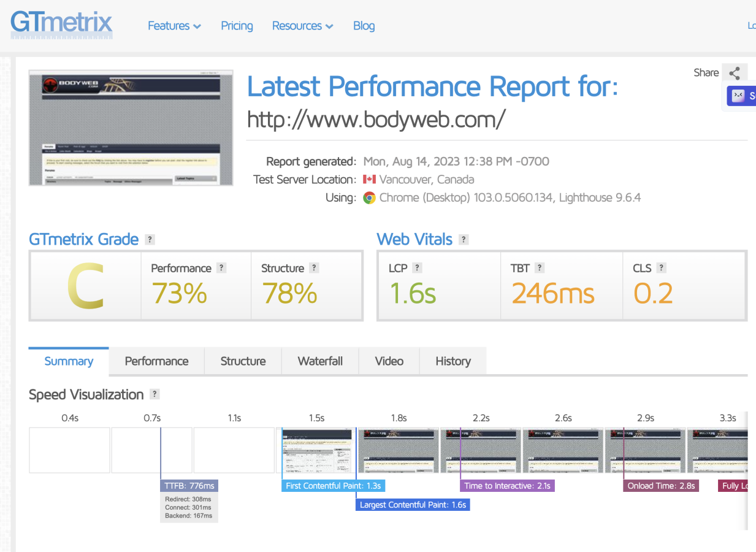Open the GTmetrix Grade help question mark
Screen dimensions: 756x552
150,239
